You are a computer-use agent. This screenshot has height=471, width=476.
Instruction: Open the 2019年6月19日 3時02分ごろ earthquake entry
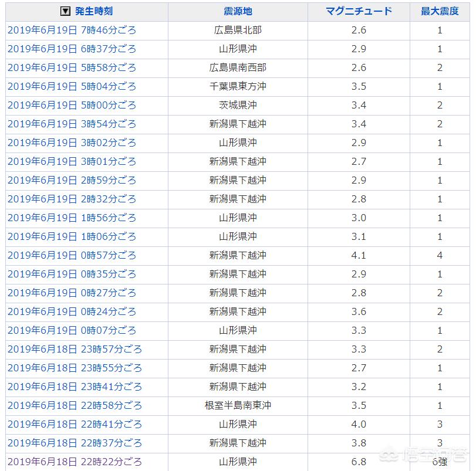(x=72, y=143)
